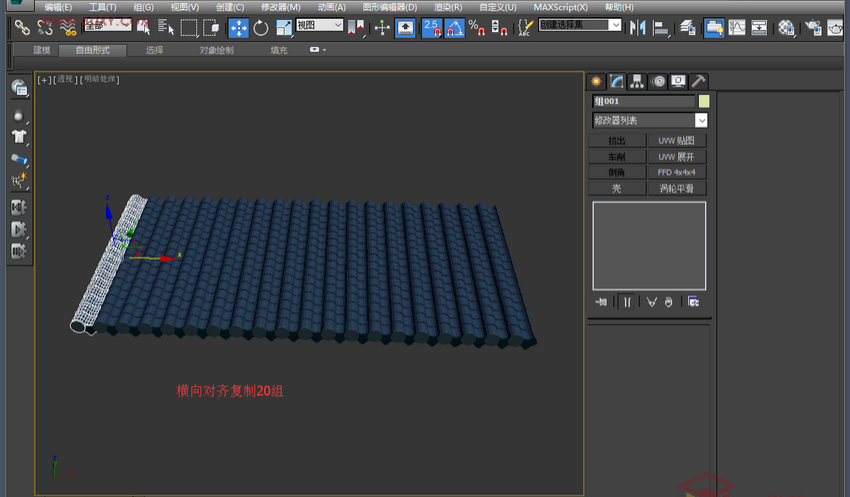The width and height of the screenshot is (850, 497).
Task: Switch to the 对象绘制 ribbon tab
Action: pos(216,50)
